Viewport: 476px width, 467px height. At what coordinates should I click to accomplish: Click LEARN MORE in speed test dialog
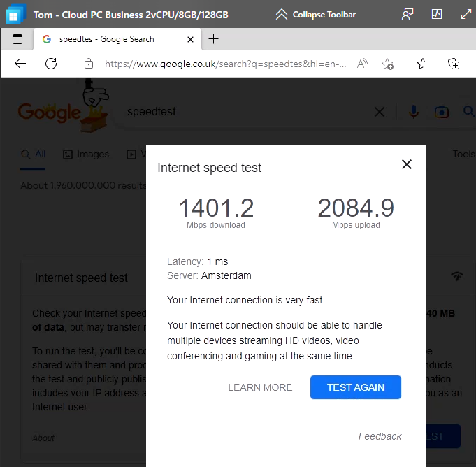pyautogui.click(x=260, y=387)
